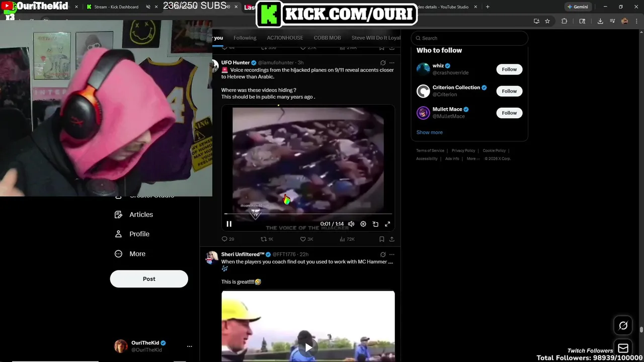644x362 pixels.
Task: Open Grok icon on UFO Hunter post
Action: (x=383, y=63)
